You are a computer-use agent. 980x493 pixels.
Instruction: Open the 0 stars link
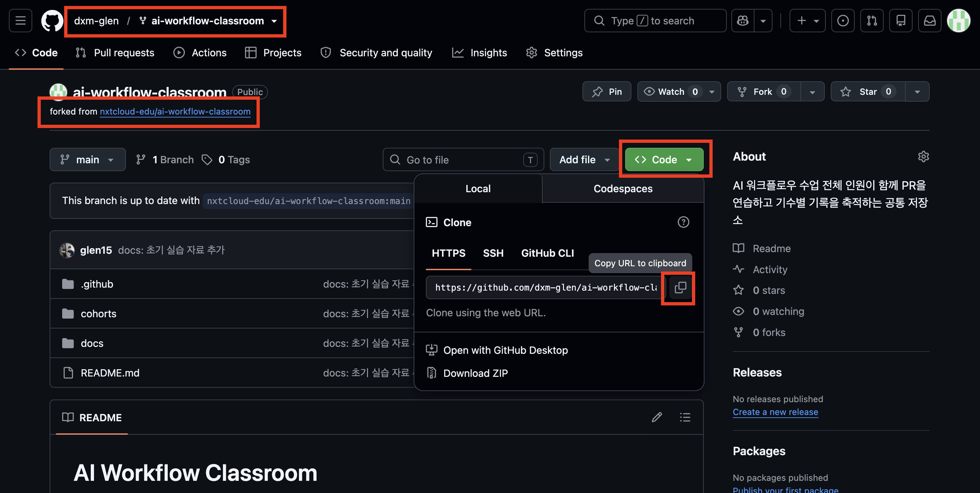point(769,291)
